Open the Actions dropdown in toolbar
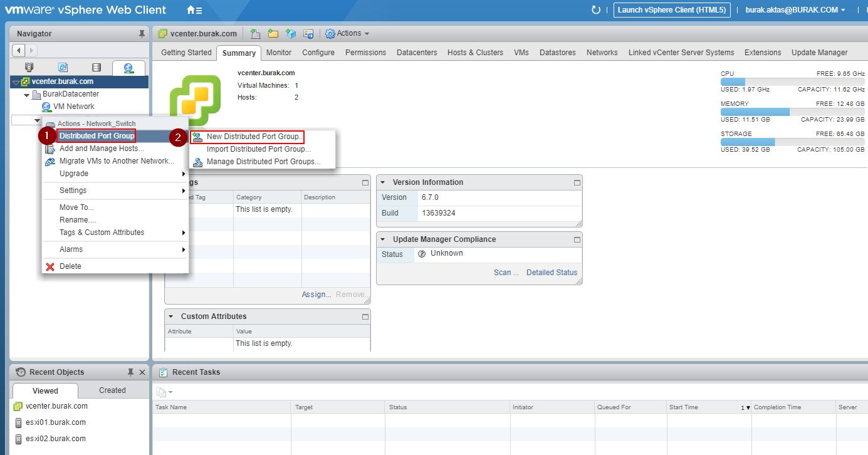Image resolution: width=868 pixels, height=455 pixels. pyautogui.click(x=348, y=34)
